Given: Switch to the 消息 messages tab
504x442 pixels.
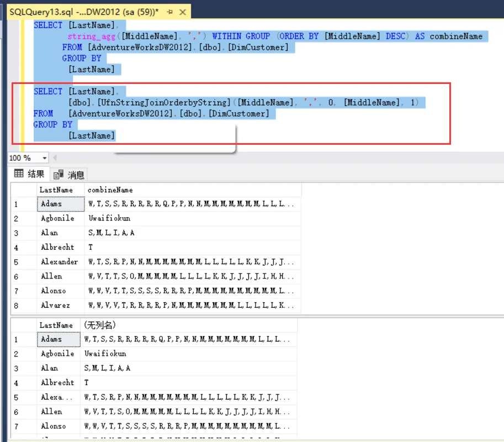Looking at the screenshot, I should tap(69, 175).
